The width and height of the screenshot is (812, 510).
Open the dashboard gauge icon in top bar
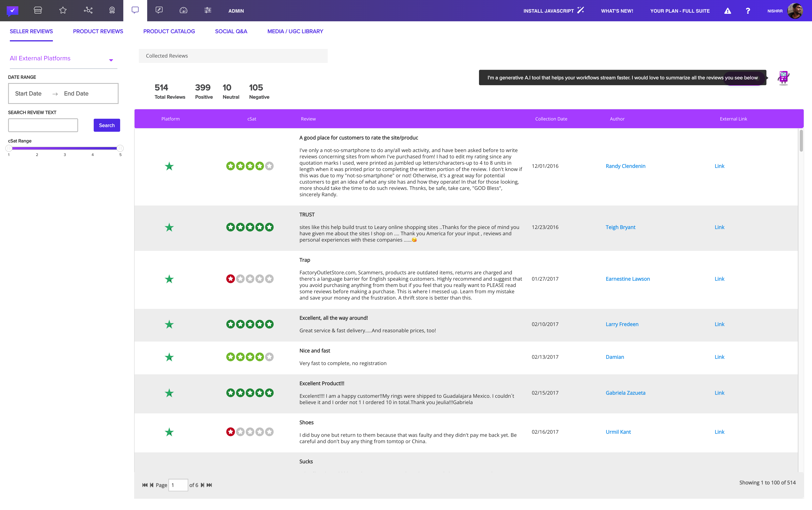(x=183, y=10)
